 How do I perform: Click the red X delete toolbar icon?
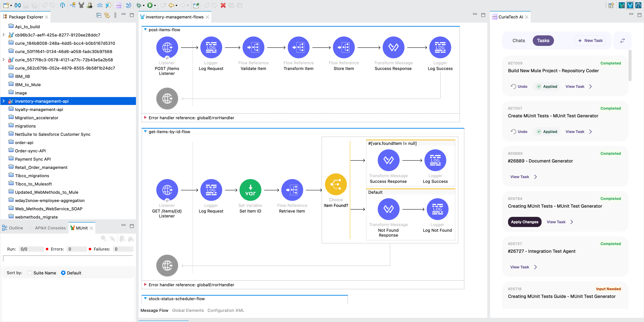223,5
